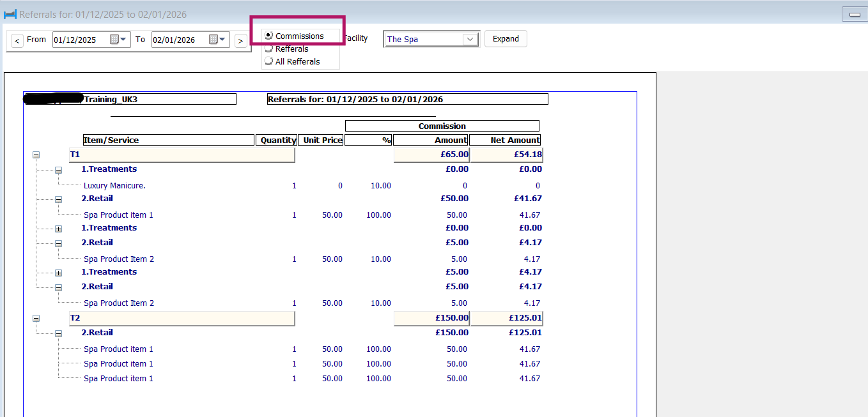Viewport: 868px width, 417px height.
Task: Click T2 net amount £125.01
Action: (506, 317)
